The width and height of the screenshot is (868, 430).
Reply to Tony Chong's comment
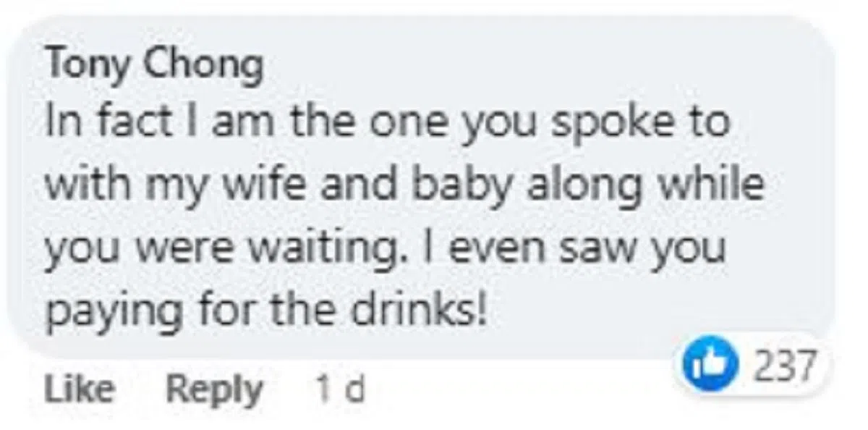[x=214, y=390]
